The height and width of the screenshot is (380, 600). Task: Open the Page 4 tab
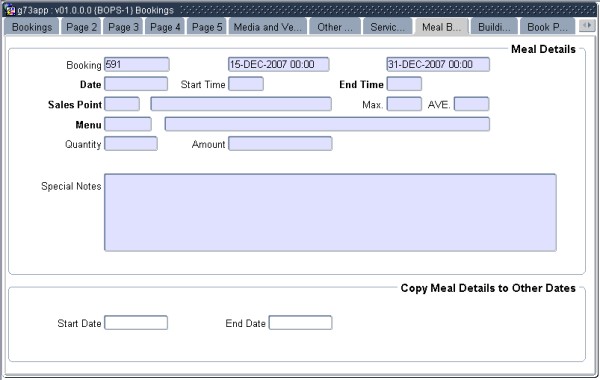[165, 27]
